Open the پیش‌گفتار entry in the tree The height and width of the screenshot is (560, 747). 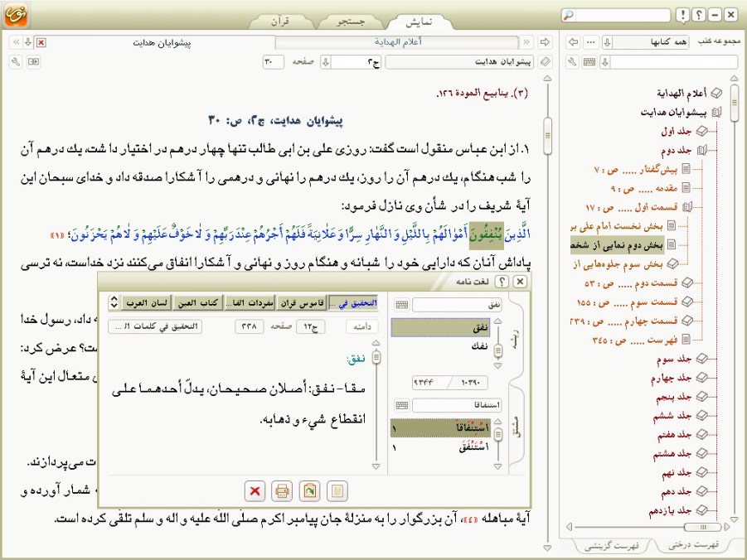click(636, 170)
